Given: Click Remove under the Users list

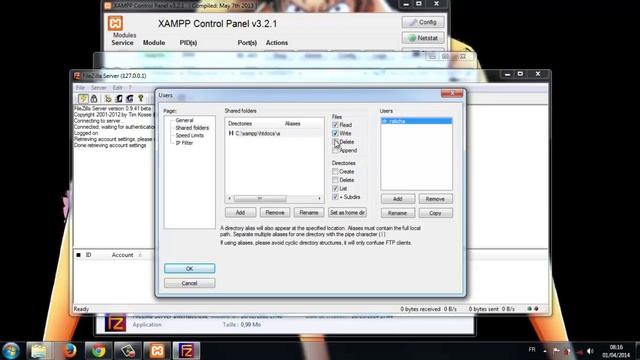Looking at the screenshot, I should tap(435, 199).
